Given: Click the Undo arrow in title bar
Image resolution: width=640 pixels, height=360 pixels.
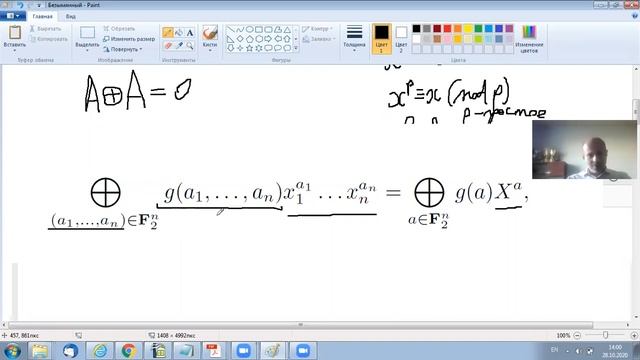Looking at the screenshot, I should pos(21,5).
